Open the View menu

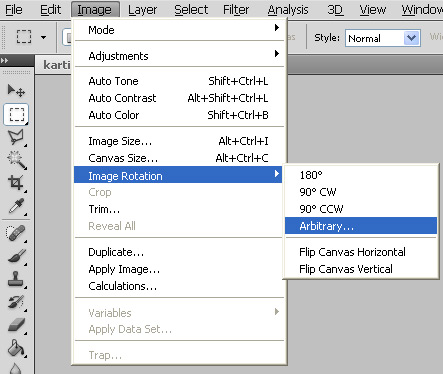click(372, 10)
